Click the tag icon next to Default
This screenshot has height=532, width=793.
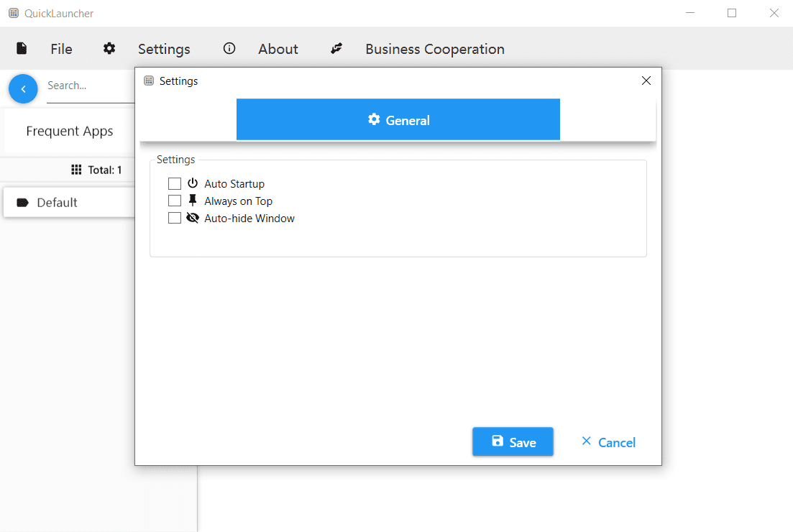(x=23, y=203)
